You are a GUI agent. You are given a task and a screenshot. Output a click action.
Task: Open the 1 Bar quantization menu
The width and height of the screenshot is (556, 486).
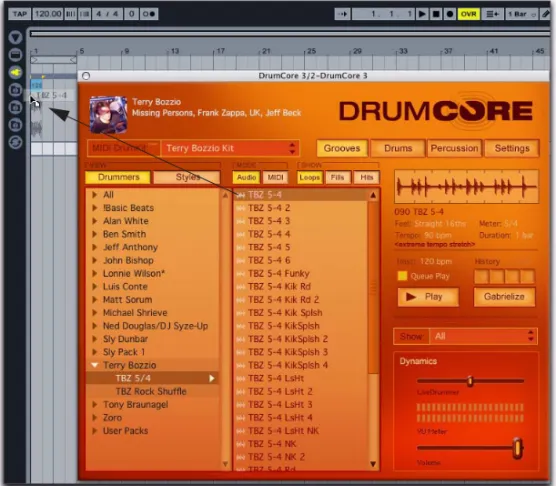pos(522,14)
